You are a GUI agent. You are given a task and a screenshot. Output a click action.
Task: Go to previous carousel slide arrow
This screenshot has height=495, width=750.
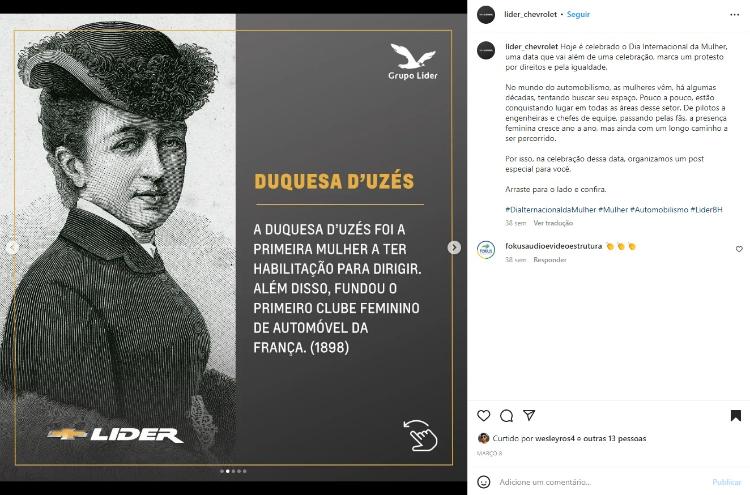(12, 247)
